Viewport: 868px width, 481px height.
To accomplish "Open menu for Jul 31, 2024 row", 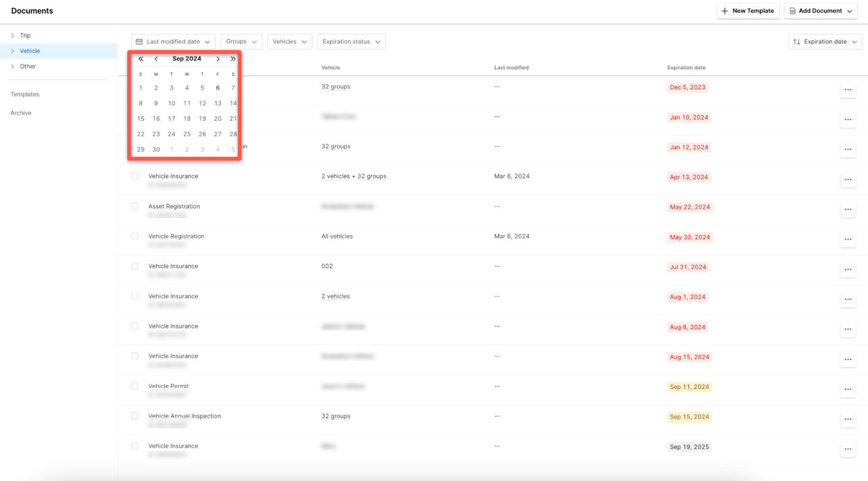I will (848, 270).
